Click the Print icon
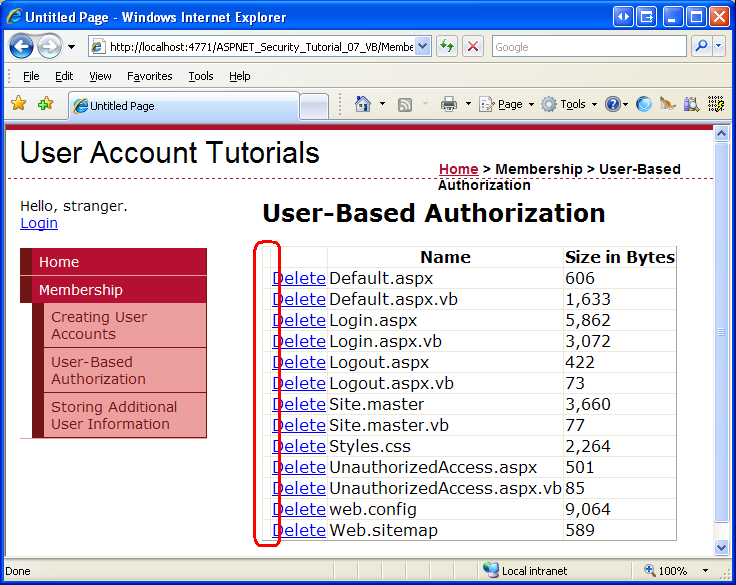The image size is (736, 585). click(449, 104)
